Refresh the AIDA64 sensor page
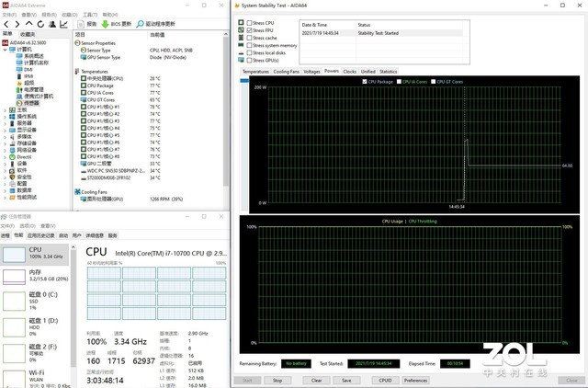This screenshot has width=588, height=388. [x=40, y=25]
